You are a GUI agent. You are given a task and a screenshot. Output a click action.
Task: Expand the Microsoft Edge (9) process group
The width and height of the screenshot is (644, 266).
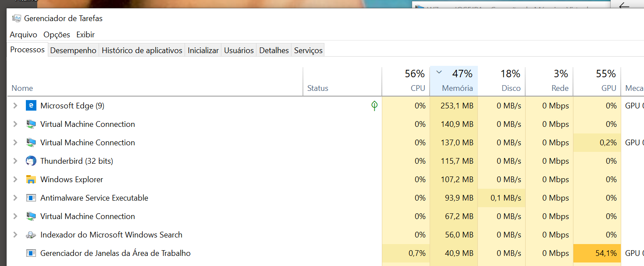tap(15, 106)
